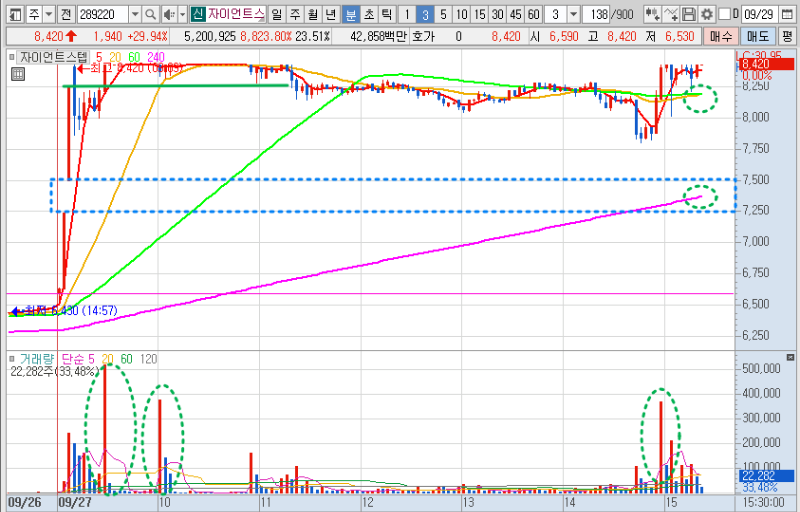Open the calendar date picker icon
Screen dimensions: 800x512
click(x=787, y=14)
